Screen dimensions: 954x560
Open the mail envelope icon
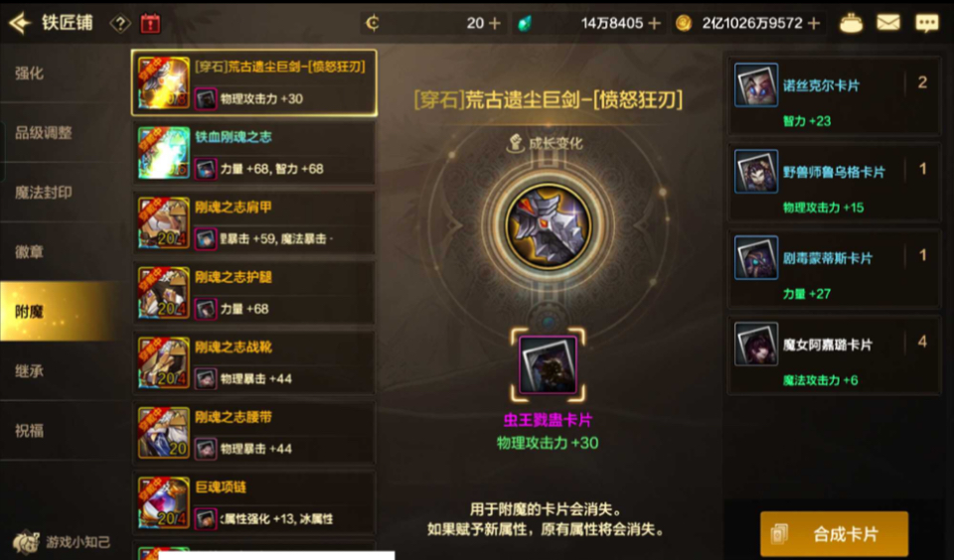[887, 23]
